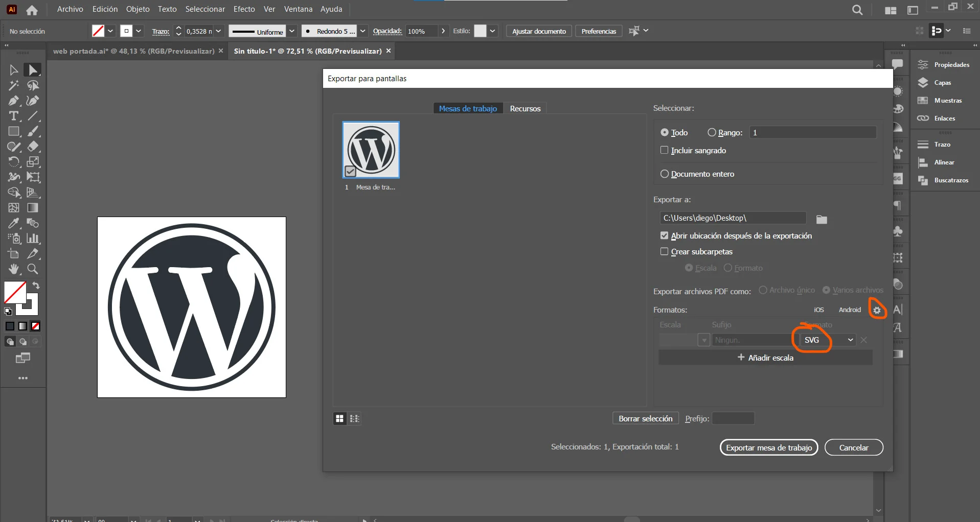This screenshot has width=980, height=522.
Task: Select the Shape Builder tool
Action: [14, 193]
